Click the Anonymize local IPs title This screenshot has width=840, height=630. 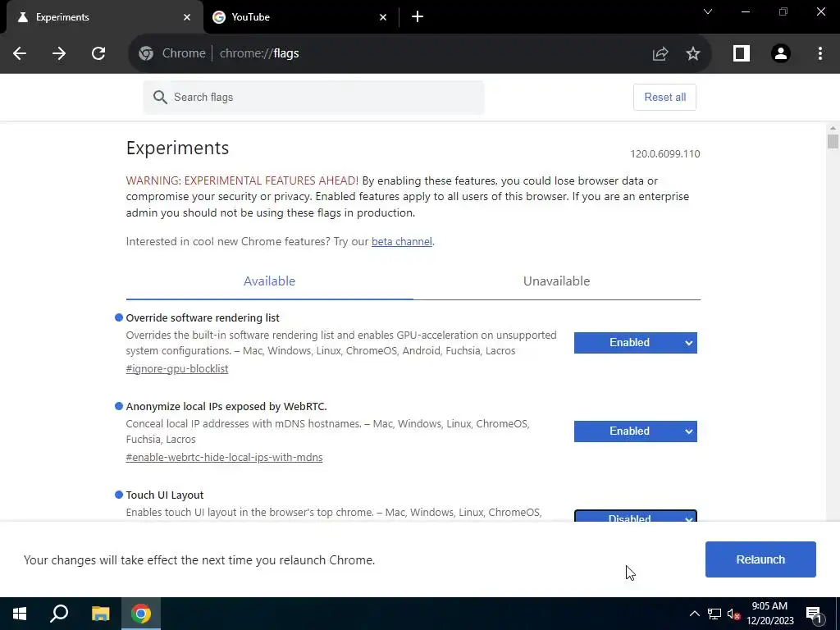226,407
